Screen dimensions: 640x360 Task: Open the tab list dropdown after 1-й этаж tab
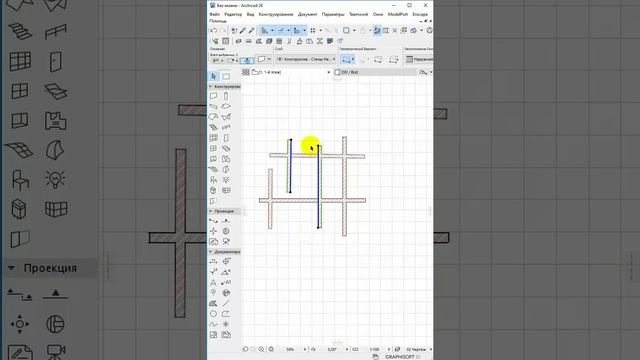pos(329,72)
